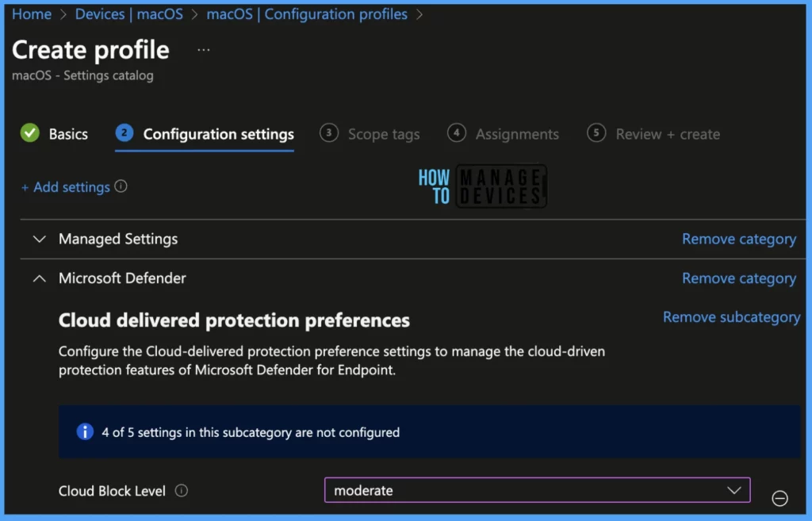The image size is (812, 521).
Task: Go to macOS | Configuration profiles breadcrumb
Action: [307, 14]
